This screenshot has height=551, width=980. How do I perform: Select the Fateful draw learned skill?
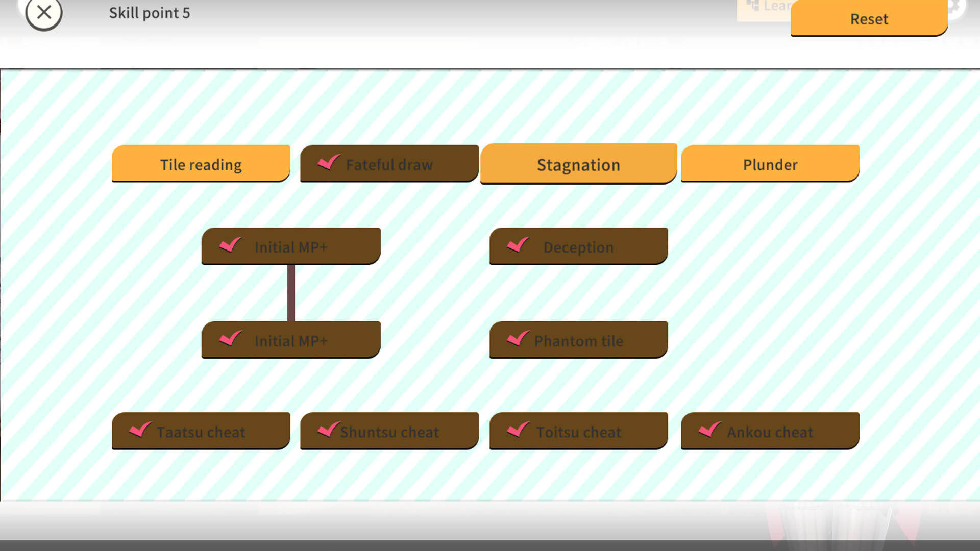tap(389, 164)
